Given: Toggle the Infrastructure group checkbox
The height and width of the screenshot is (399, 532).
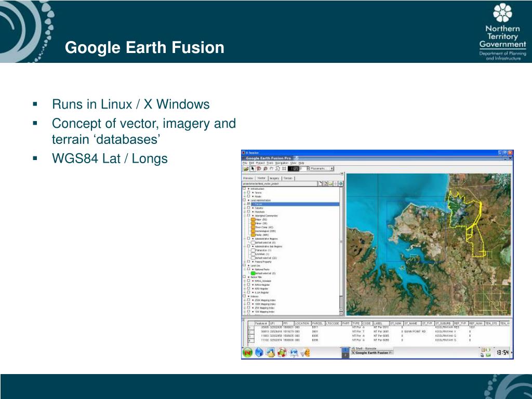Looking at the screenshot, I should click(x=244, y=189).
